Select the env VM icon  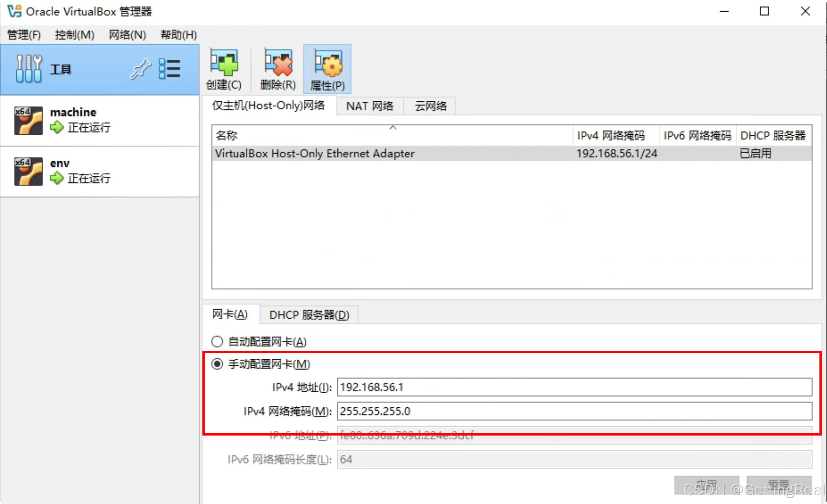28,171
